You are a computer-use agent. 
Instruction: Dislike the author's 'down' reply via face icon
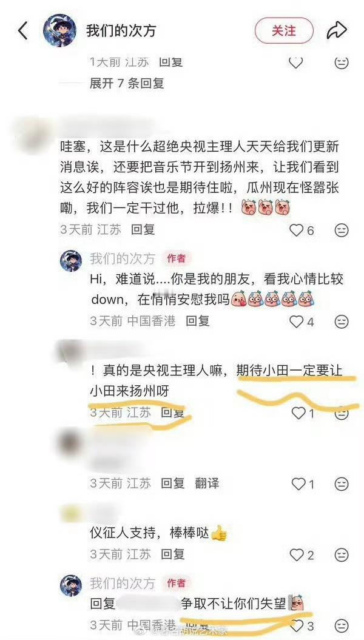(x=342, y=322)
